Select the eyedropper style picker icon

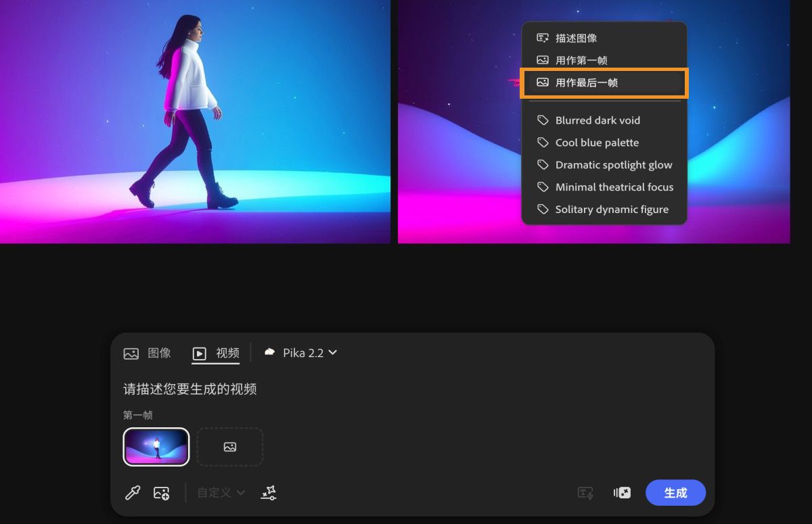coord(133,493)
